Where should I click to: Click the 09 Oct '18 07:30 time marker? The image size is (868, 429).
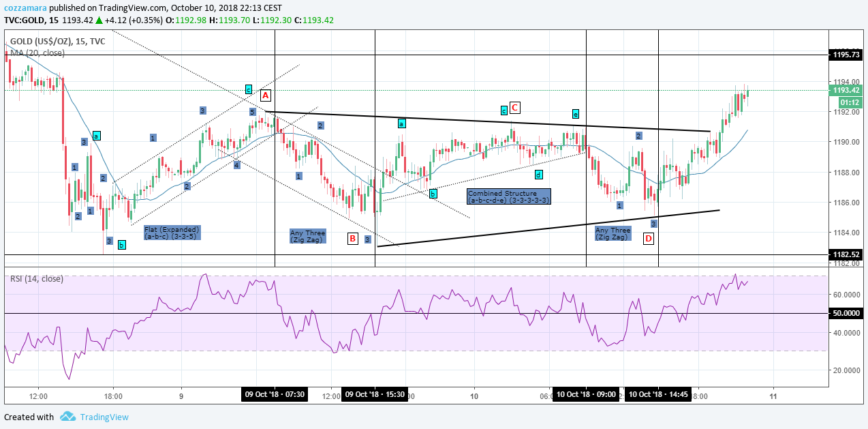point(275,395)
